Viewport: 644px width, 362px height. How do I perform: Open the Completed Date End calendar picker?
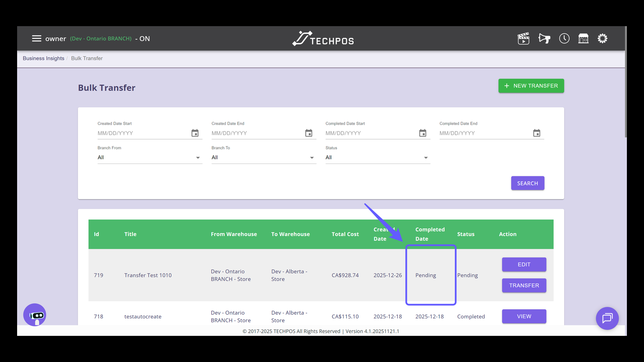[537, 133]
